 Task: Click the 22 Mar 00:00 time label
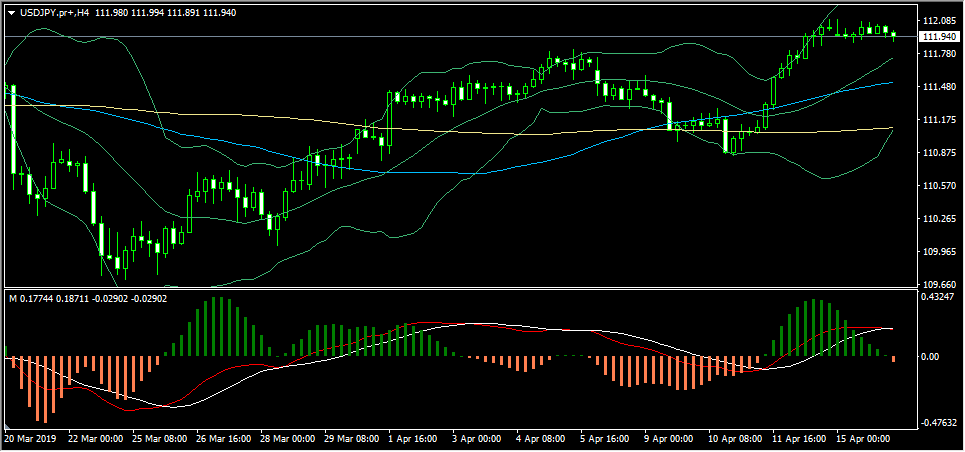coord(96,439)
